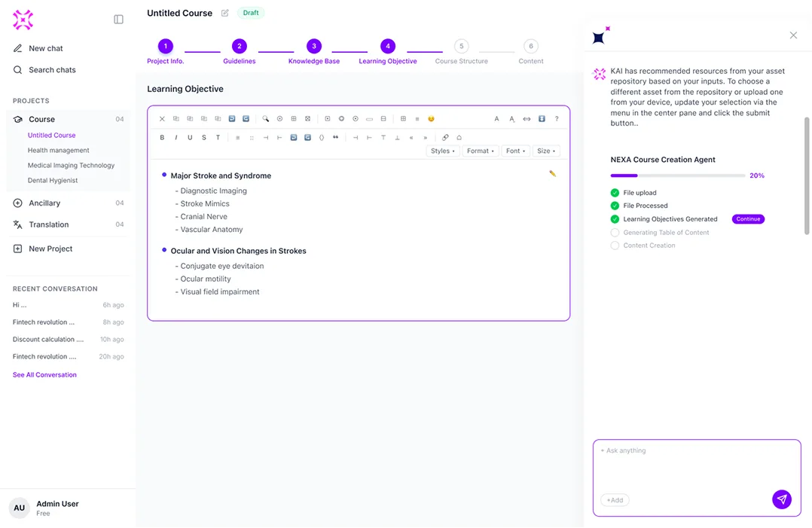Close the NEXA assistant panel
The height and width of the screenshot is (528, 812).
pyautogui.click(x=793, y=35)
